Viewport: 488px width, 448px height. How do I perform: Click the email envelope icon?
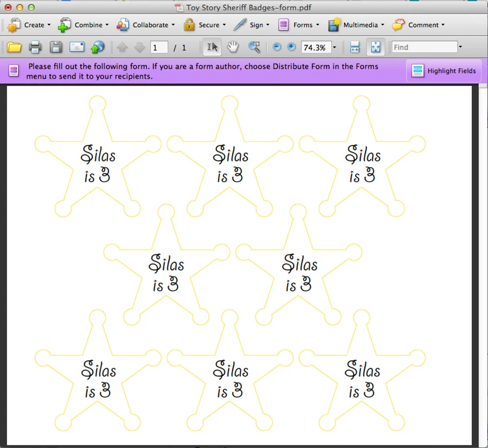click(x=76, y=47)
